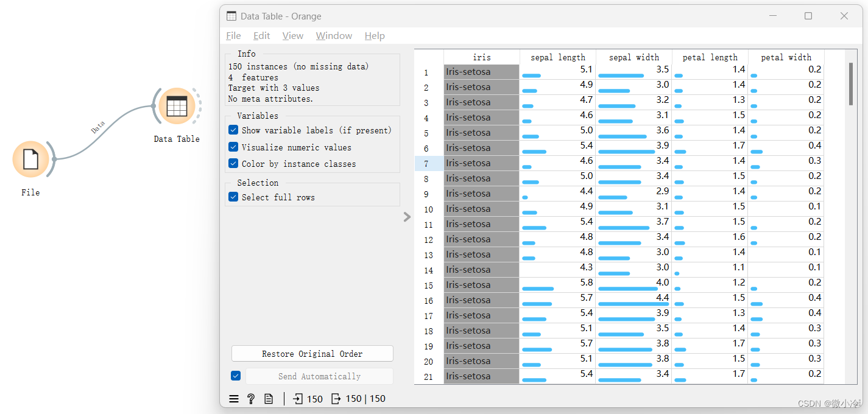
Task: Click petal width value 0.4 in row 6
Action: tap(786, 148)
